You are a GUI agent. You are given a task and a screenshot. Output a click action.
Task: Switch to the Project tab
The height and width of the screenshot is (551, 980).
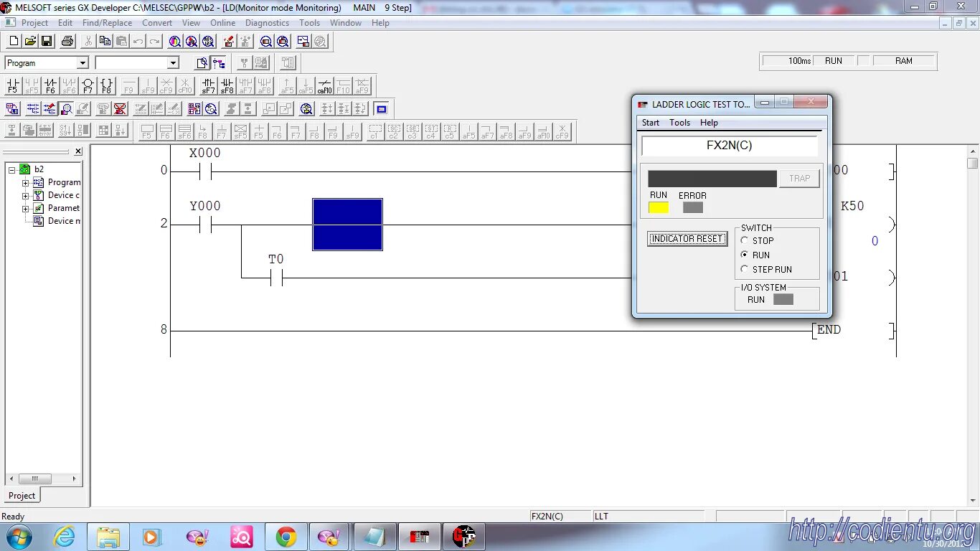[x=22, y=496]
